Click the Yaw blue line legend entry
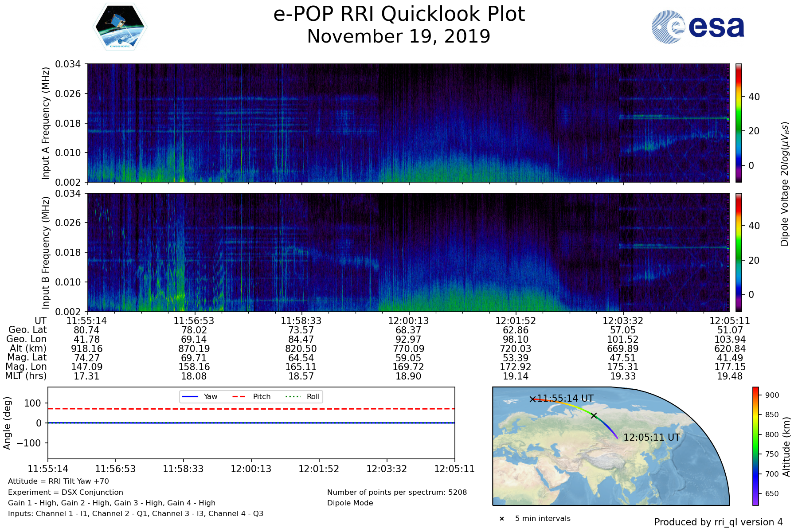 pos(199,396)
